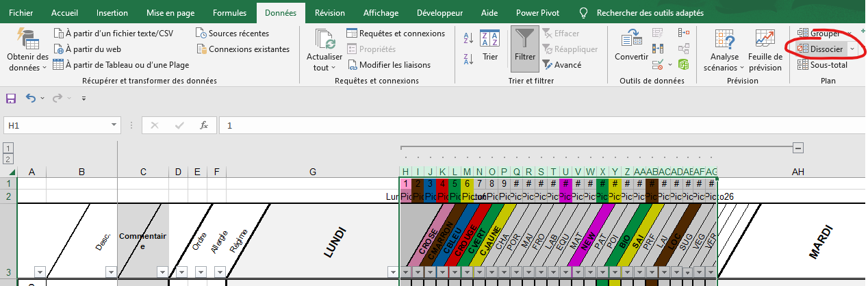Select À partir de Tableau ou d'une Plage

coord(121,65)
